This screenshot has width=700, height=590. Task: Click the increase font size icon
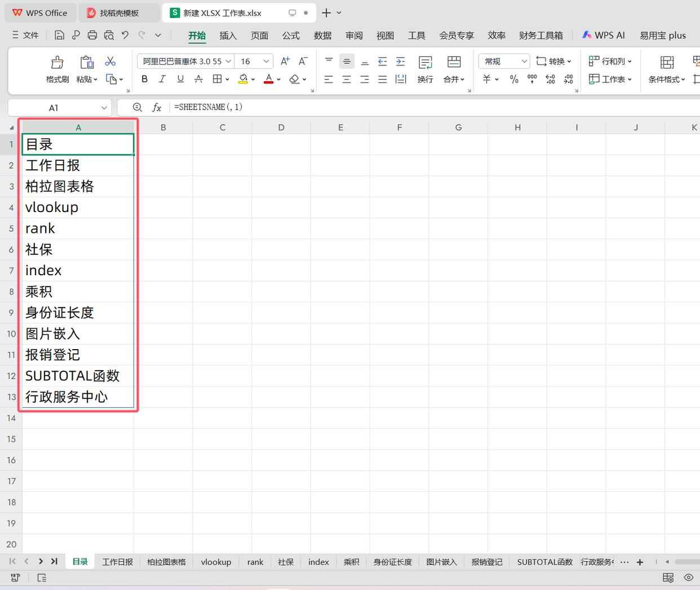coord(285,61)
